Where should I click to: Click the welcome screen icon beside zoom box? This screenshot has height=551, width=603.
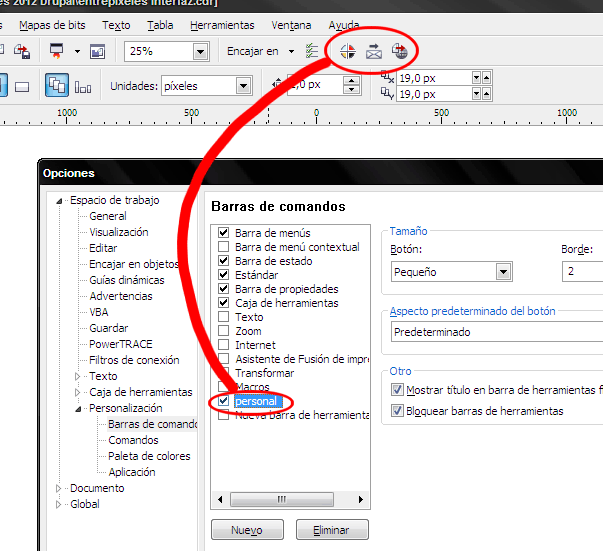pos(97,51)
